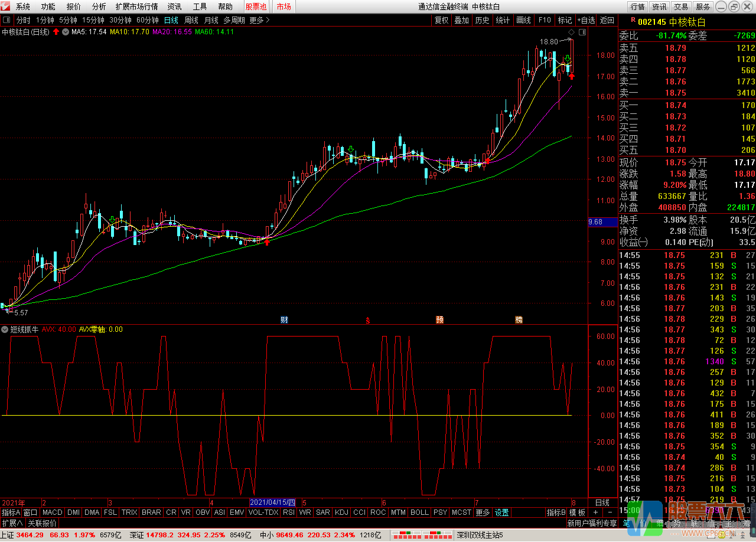756x542 pixels.
Task: Click the 买一 bid price 18.74
Action: [x=675, y=105]
